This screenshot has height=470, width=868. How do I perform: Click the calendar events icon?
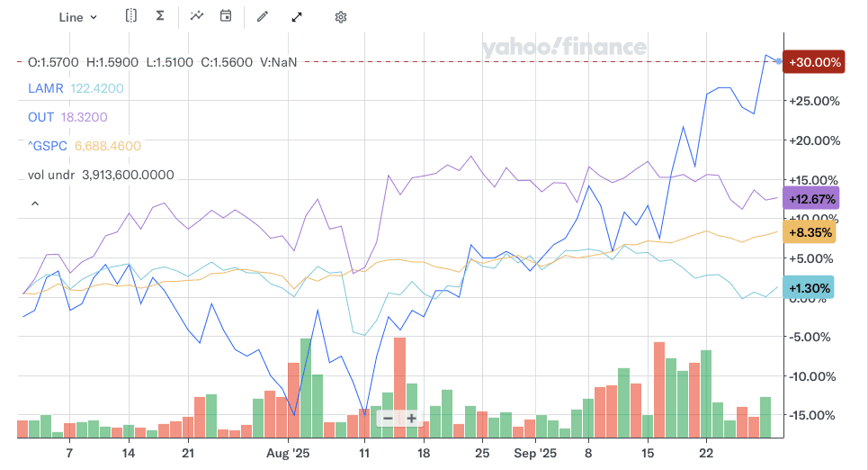226,16
